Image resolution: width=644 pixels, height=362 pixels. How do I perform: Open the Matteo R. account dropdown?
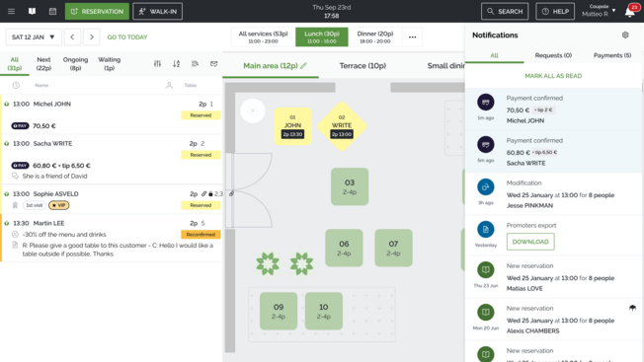click(x=599, y=11)
